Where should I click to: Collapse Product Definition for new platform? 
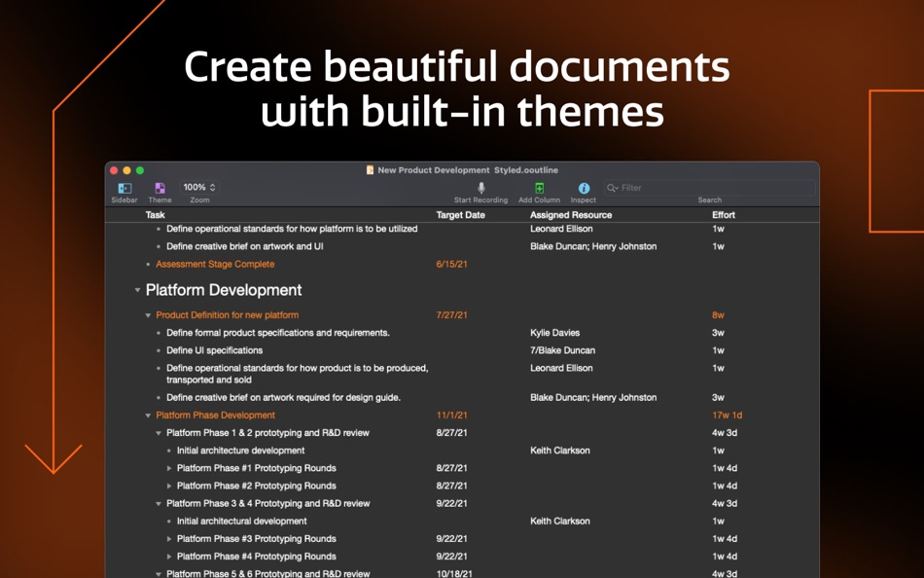(148, 315)
